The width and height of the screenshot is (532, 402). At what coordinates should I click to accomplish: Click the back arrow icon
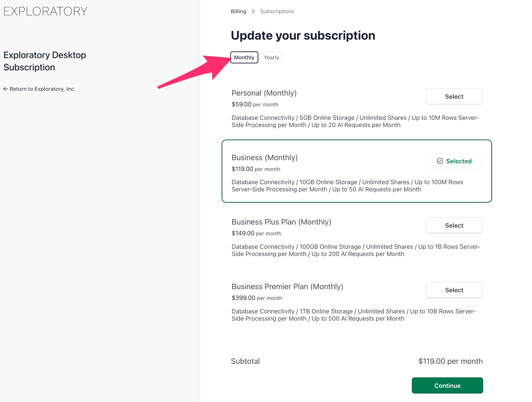click(6, 89)
